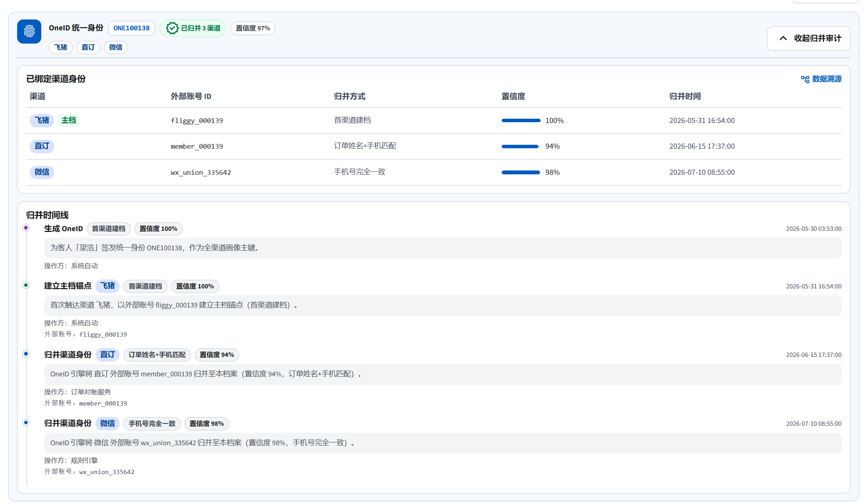The height and width of the screenshot is (504, 864).
Task: Click the 收起归并审计 button label
Action: 818,38
